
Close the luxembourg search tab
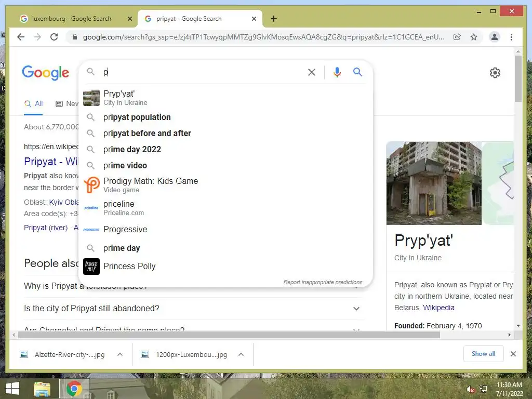click(x=129, y=19)
